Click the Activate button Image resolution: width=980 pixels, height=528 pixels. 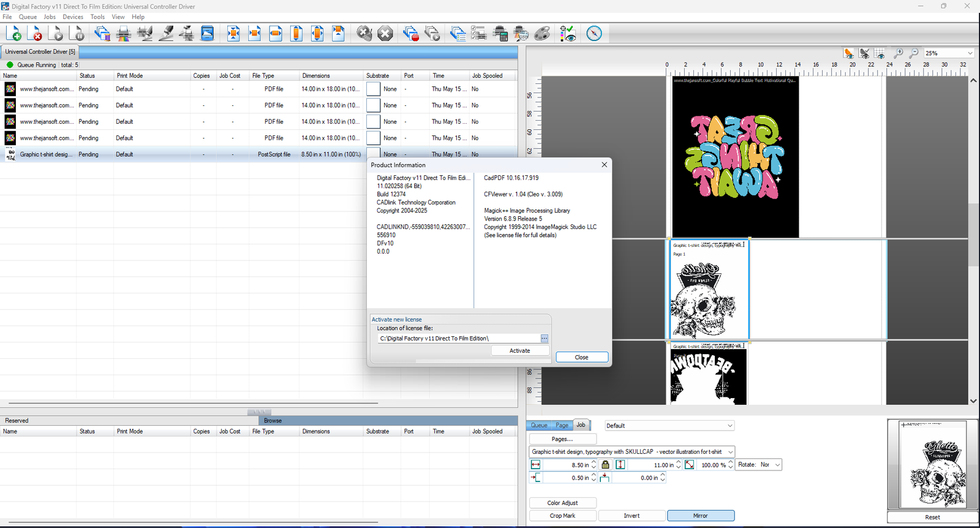[x=520, y=351]
